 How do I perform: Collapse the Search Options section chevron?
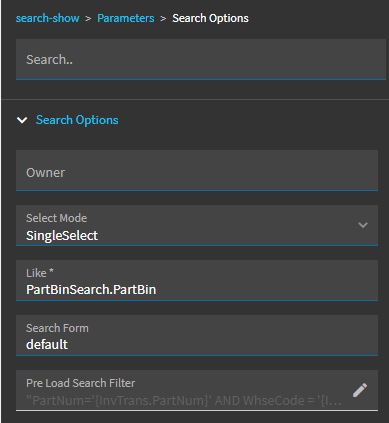22,120
